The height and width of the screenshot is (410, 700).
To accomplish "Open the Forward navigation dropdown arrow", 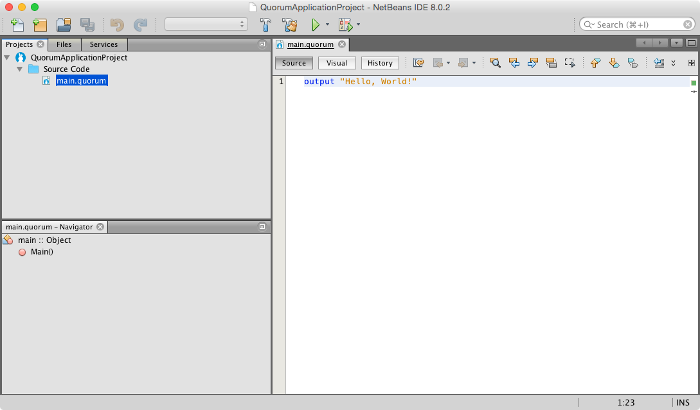I will click(474, 63).
